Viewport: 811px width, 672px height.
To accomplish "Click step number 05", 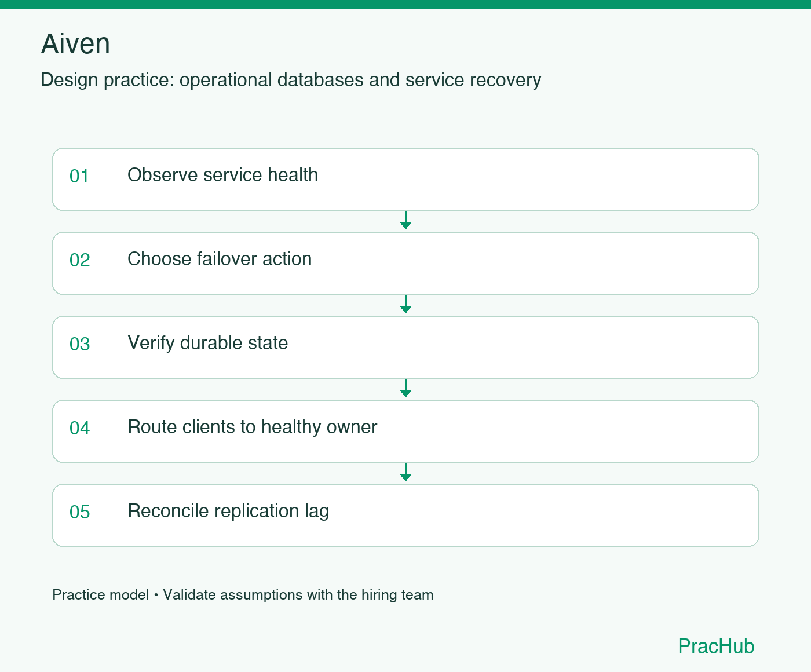I will coord(79,512).
